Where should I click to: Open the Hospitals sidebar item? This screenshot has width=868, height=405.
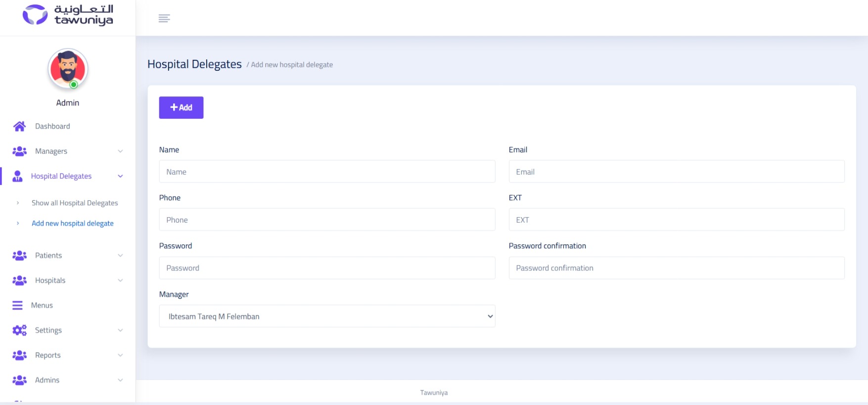50,280
